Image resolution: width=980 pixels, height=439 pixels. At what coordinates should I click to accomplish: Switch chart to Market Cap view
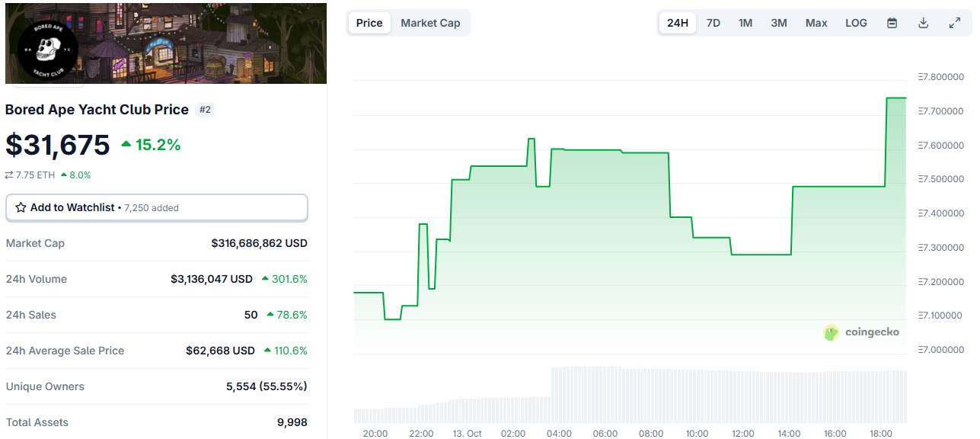pyautogui.click(x=430, y=23)
